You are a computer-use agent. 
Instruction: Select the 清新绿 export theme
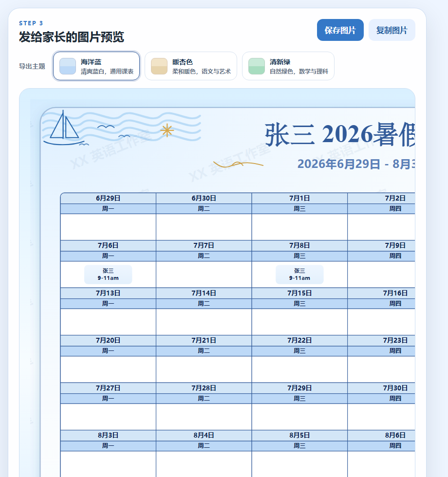(288, 66)
